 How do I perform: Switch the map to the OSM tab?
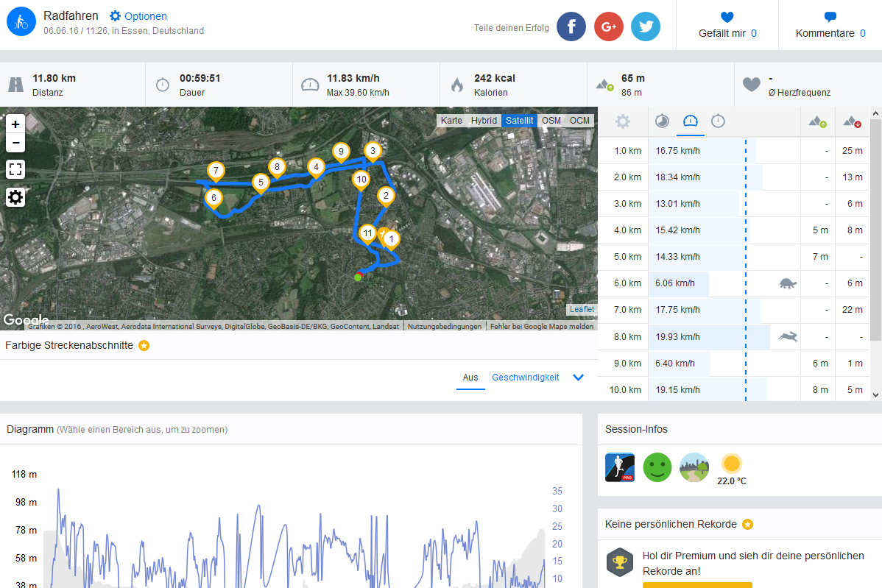point(551,120)
